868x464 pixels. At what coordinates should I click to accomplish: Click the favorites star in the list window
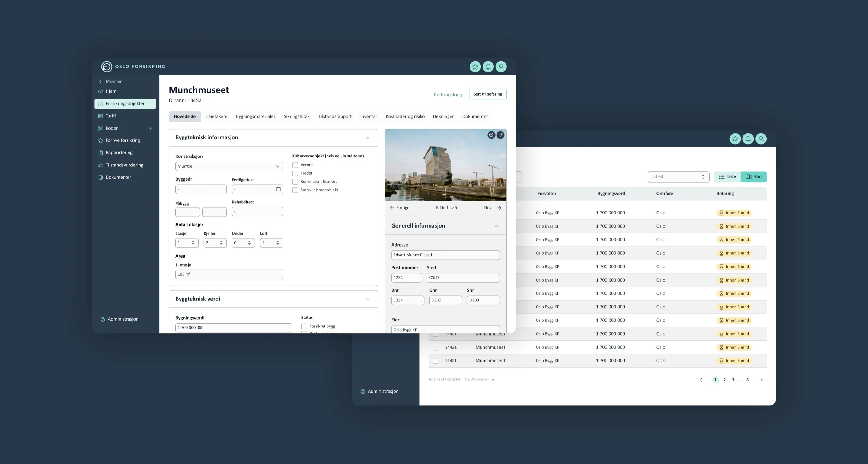[x=735, y=139]
